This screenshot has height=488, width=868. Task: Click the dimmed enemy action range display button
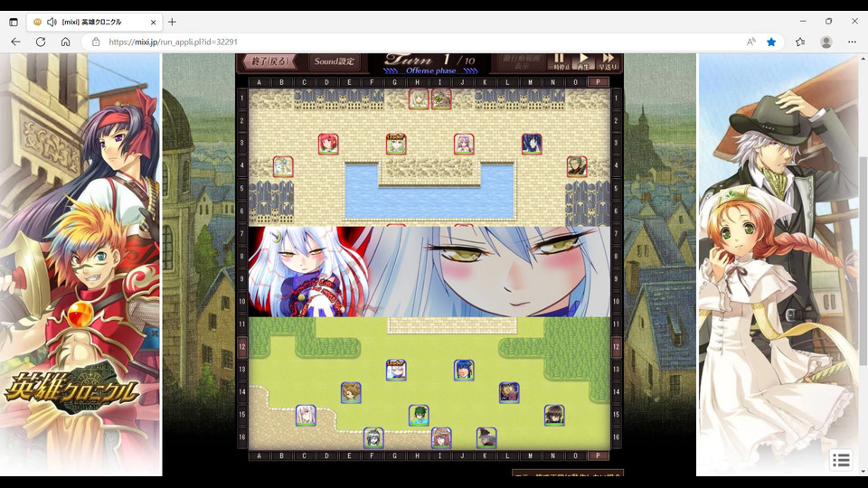tap(522, 61)
